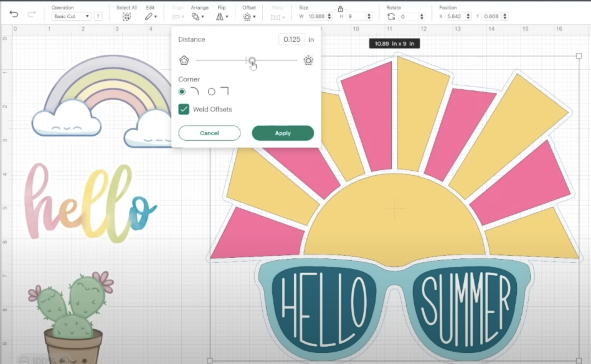Select the square corner radio option

click(212, 91)
